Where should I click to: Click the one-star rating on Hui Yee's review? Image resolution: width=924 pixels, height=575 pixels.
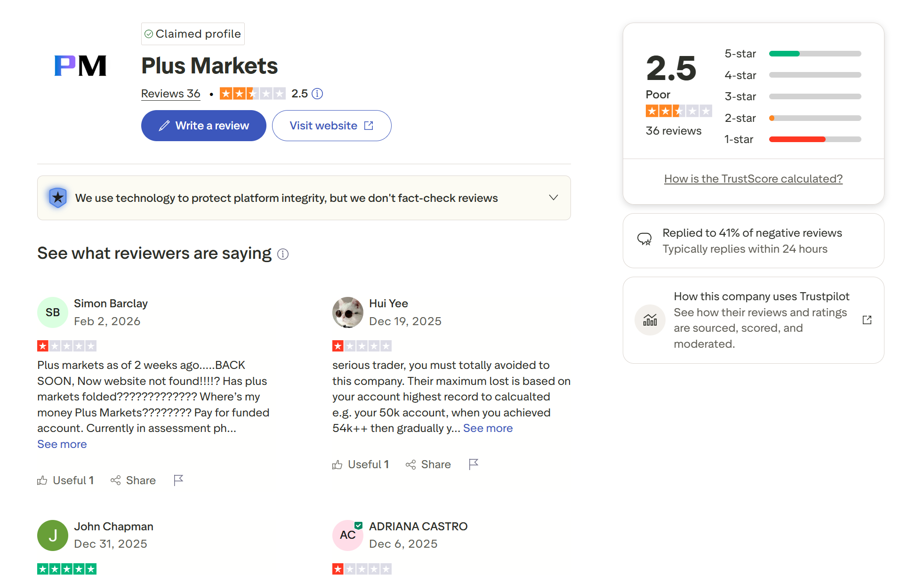click(362, 346)
